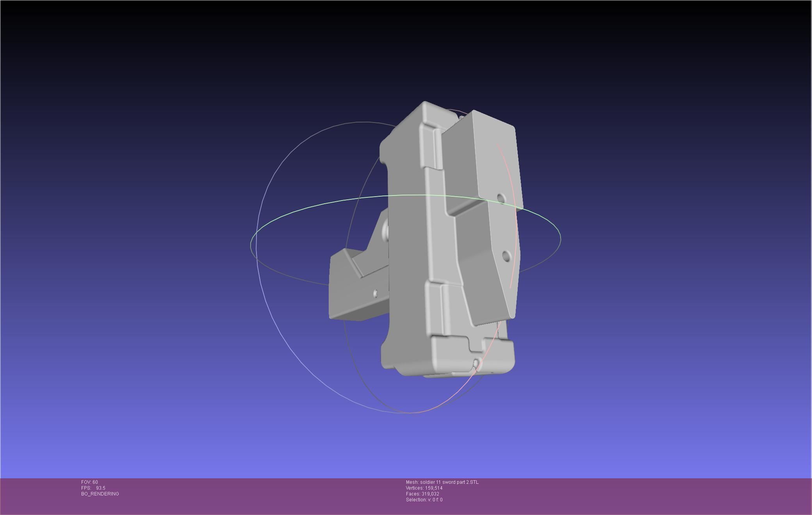Click the Vertices: 159,514 text
Image resolution: width=812 pixels, height=515 pixels.
[x=424, y=488]
